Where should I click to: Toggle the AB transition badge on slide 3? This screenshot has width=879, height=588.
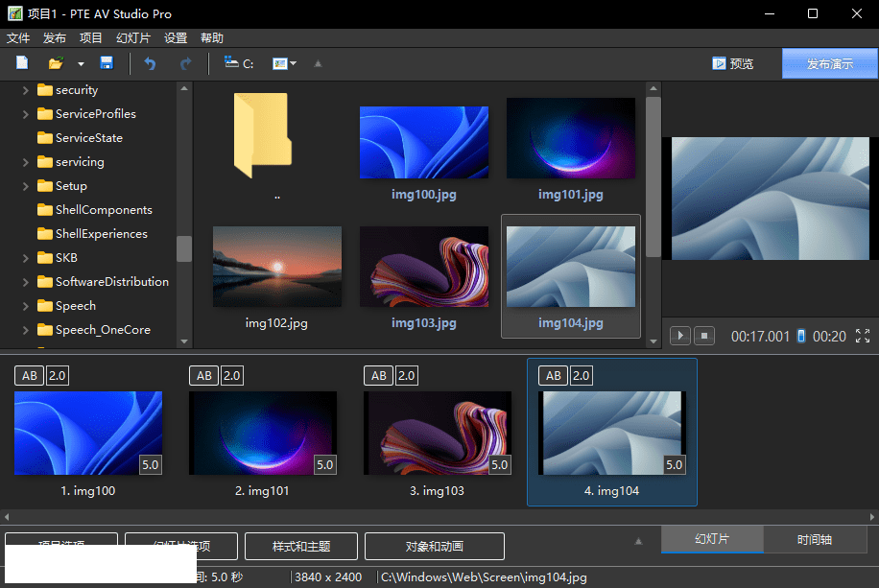pos(378,375)
